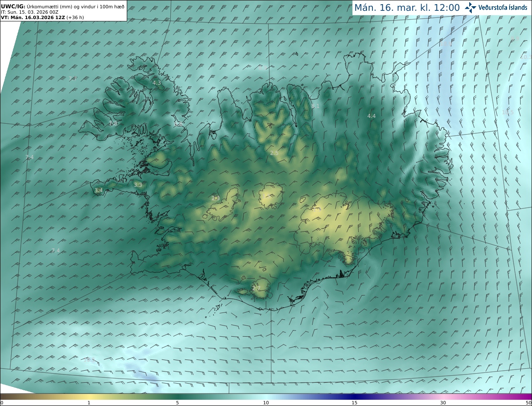532x406 pixels.
Task: Click the 2.7 value on the map
Action: (256, 288)
